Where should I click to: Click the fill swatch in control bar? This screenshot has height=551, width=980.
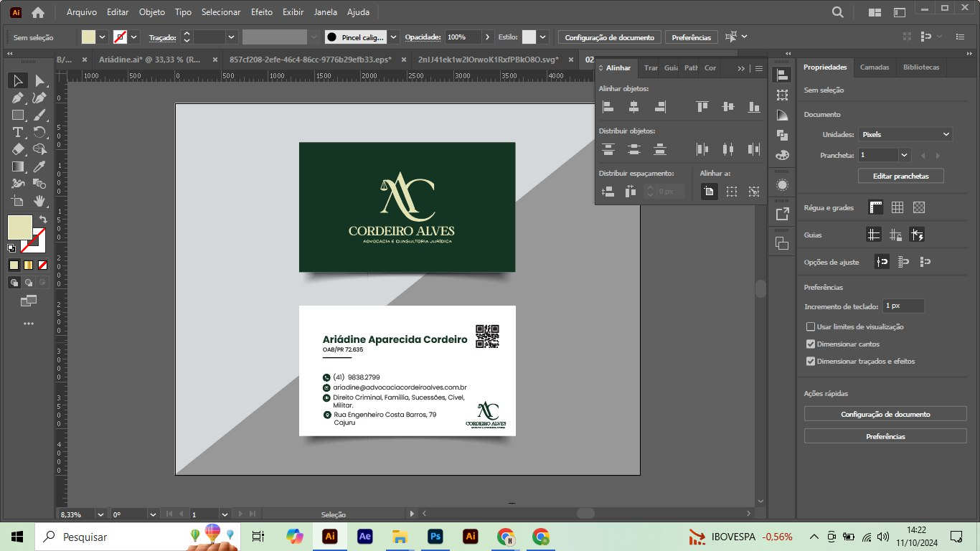pos(88,37)
